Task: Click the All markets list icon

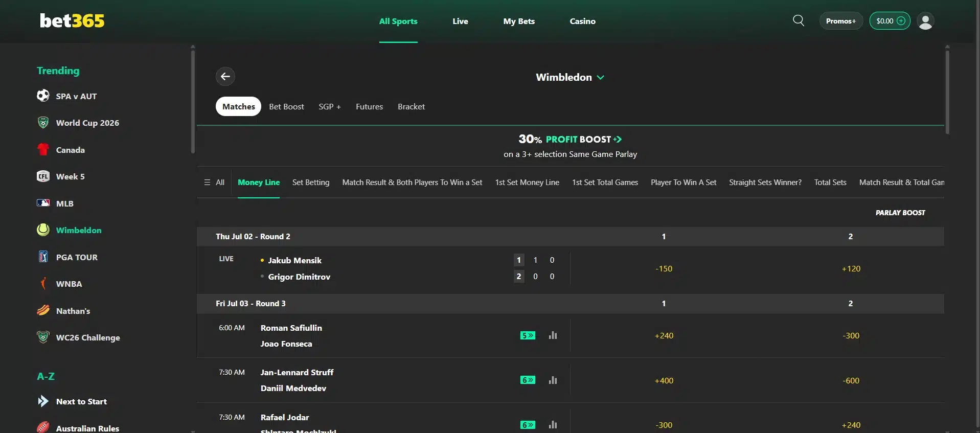Action: coord(207,183)
